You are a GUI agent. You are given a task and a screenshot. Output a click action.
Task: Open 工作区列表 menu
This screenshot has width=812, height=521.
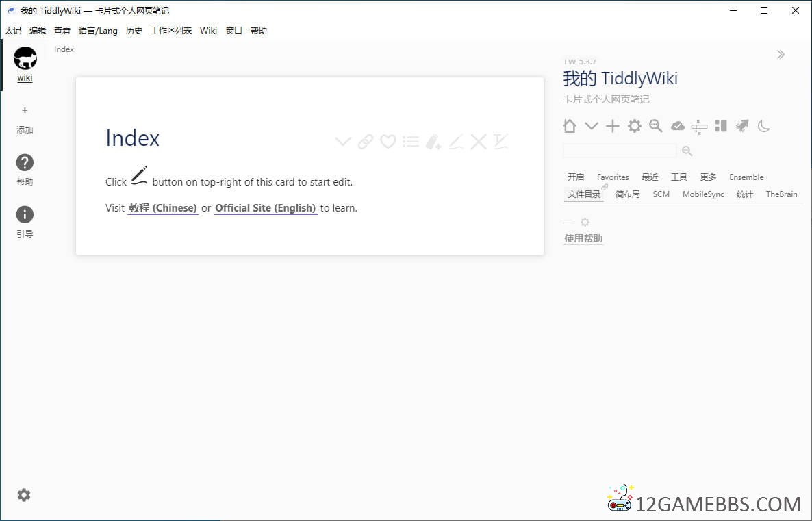(171, 31)
